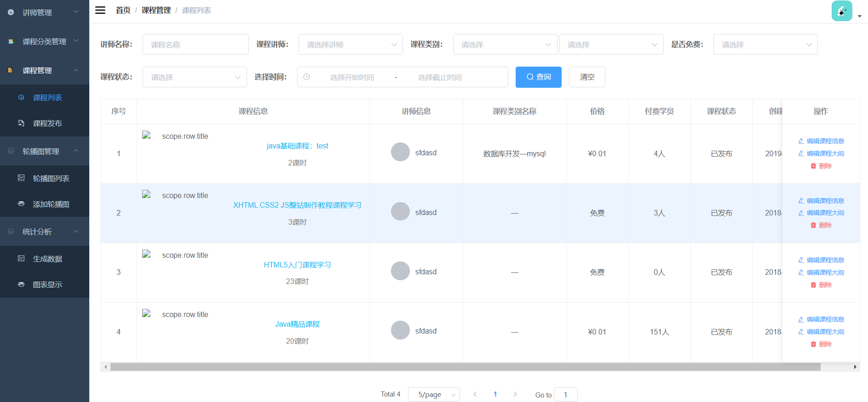Image resolution: width=868 pixels, height=402 pixels.
Task: Click the 课程分类管理 sidebar icon
Action: click(11, 41)
